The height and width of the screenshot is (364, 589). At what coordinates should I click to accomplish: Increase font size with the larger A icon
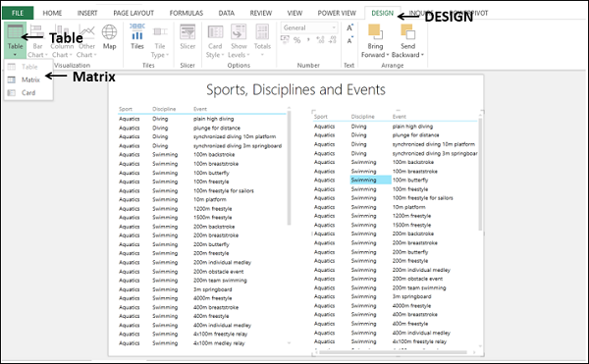click(349, 27)
